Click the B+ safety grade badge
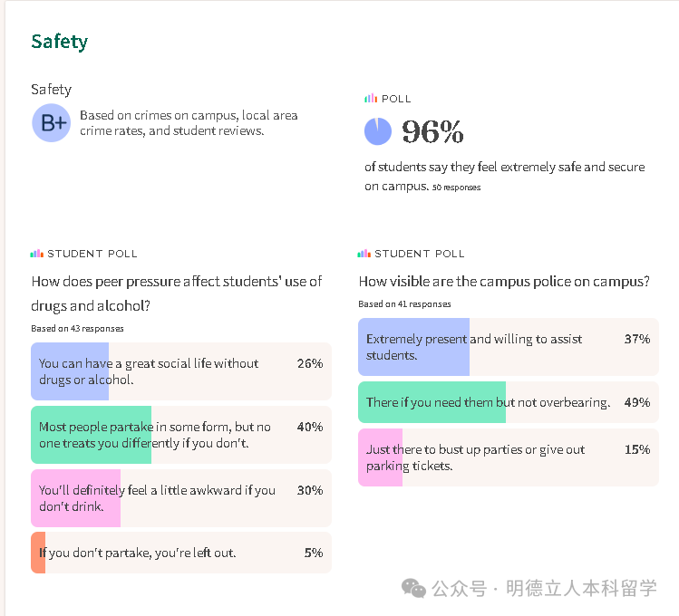679x616 pixels. [52, 124]
